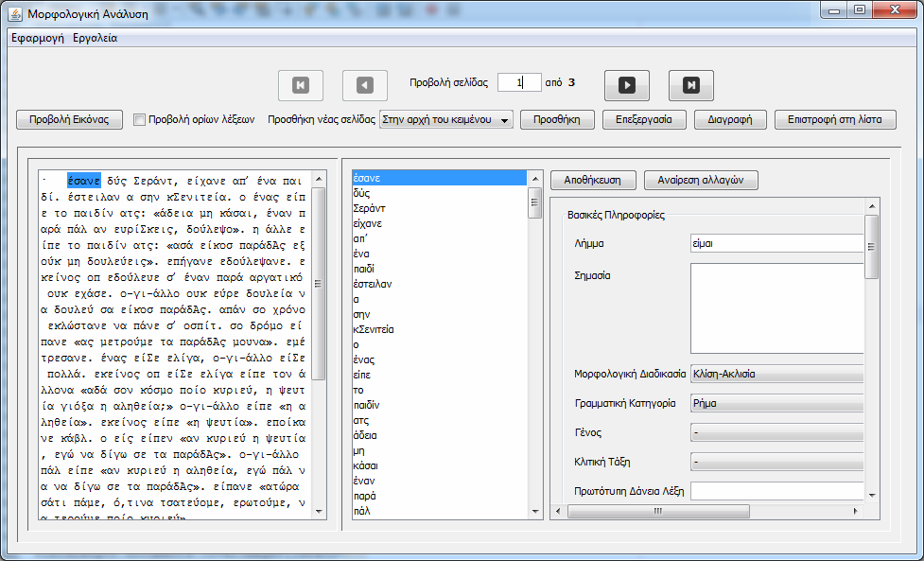Open the Εργαλεία menu
Viewport: 924px width, 561px height.
click(95, 38)
